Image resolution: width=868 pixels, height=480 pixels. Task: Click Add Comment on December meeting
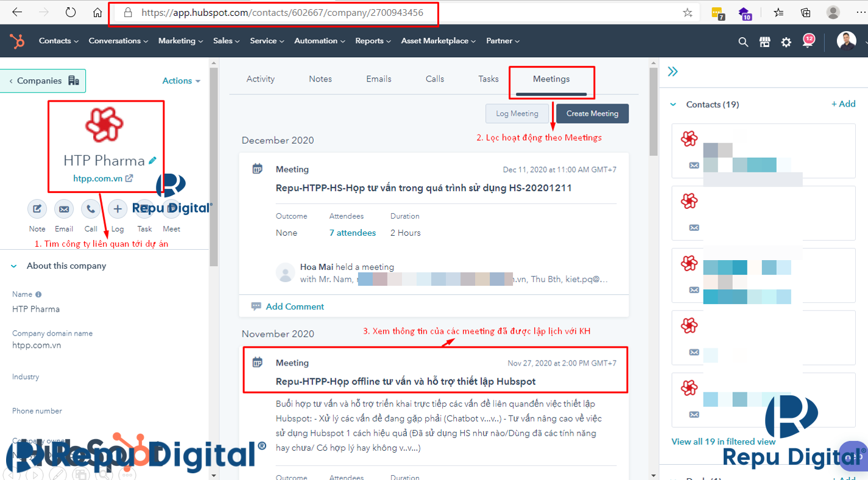pos(288,306)
